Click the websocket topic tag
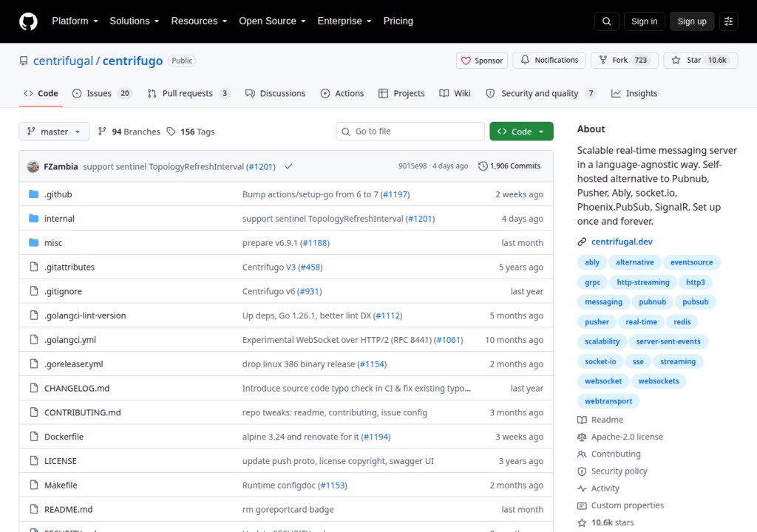 coord(603,381)
